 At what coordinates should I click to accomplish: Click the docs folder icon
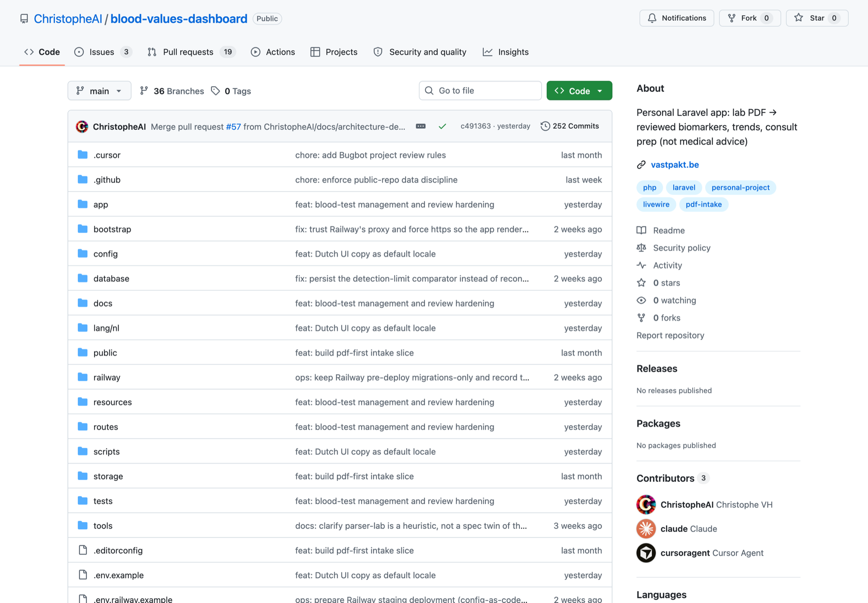tap(82, 303)
